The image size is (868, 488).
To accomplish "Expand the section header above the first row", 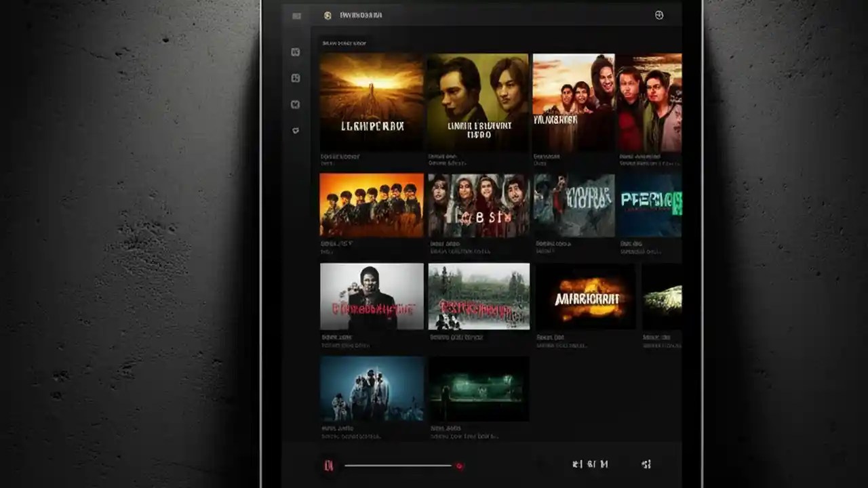I will [345, 43].
